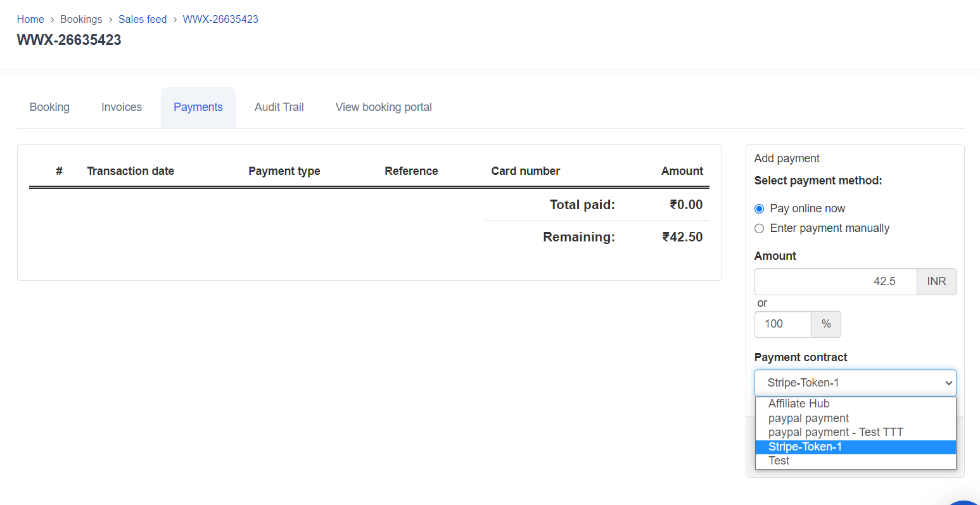This screenshot has height=505, width=980.
Task: Click the # column header
Action: coord(59,171)
